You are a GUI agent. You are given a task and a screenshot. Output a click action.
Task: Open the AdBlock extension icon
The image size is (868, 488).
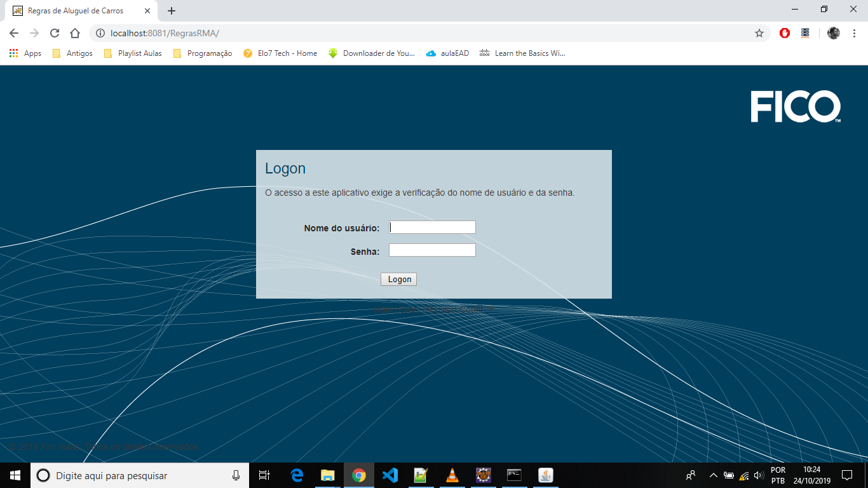tap(783, 33)
